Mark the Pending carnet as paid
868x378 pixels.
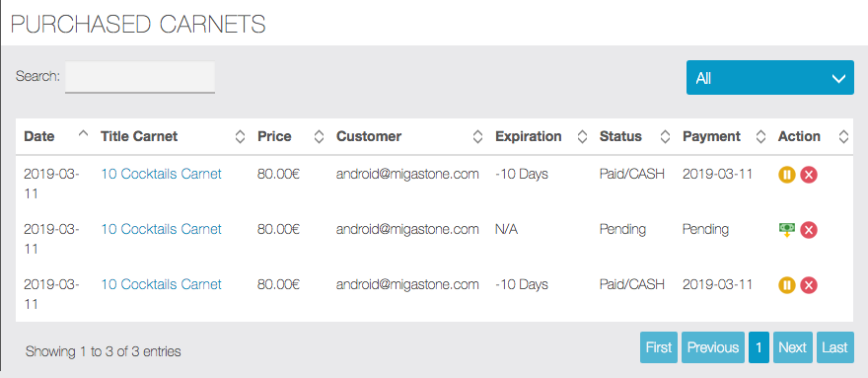point(787,229)
